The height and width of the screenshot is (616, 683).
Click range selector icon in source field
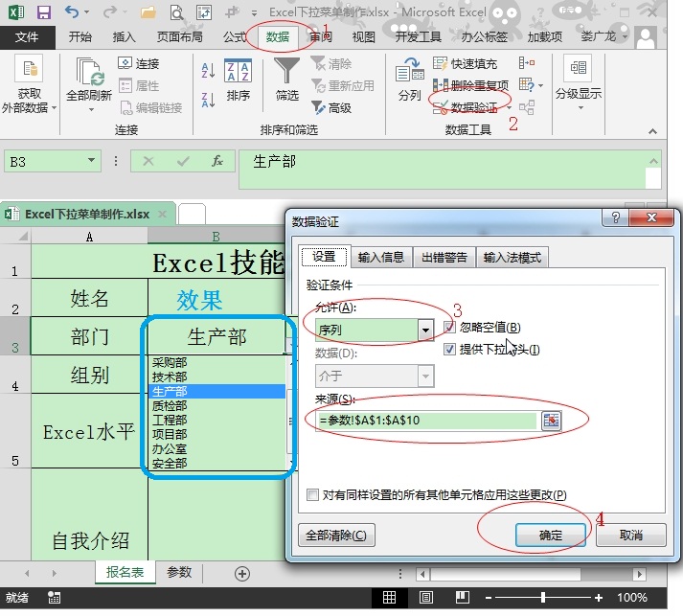[552, 421]
